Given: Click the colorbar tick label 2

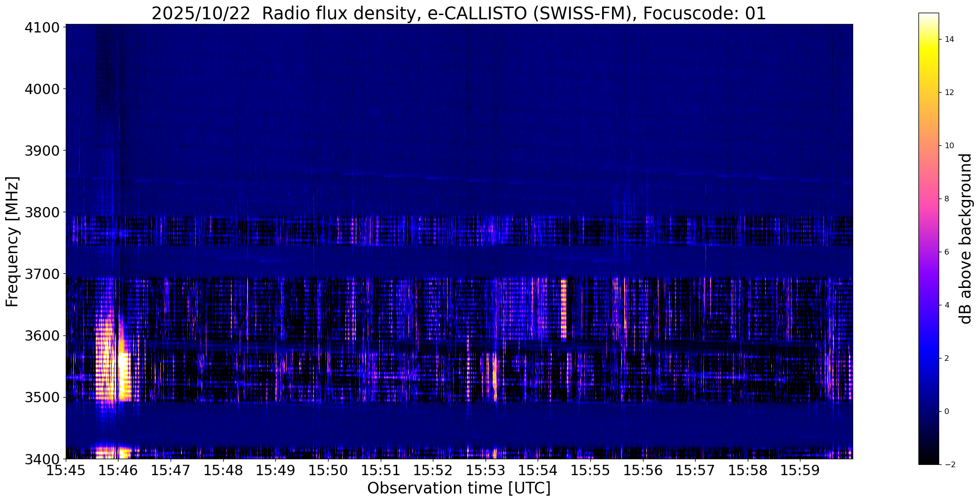Looking at the screenshot, I should (947, 359).
